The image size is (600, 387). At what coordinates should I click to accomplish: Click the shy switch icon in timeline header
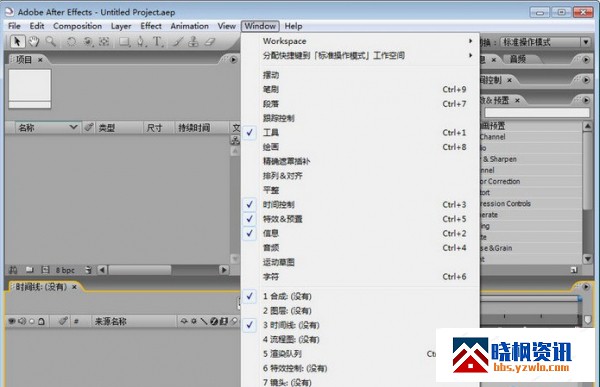[x=184, y=321]
